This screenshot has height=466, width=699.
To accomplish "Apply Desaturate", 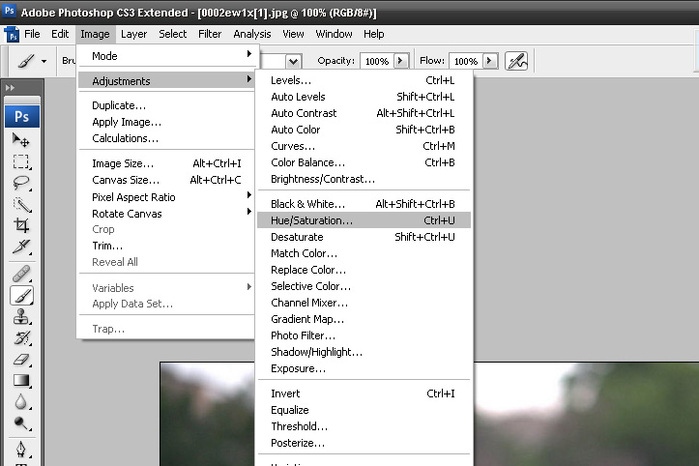I will 364,237.
